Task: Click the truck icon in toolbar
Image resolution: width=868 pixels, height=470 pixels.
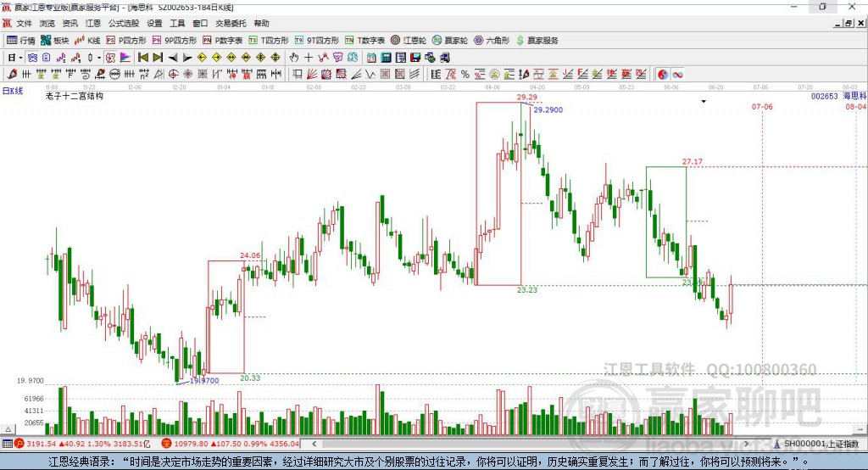Action: (444, 58)
